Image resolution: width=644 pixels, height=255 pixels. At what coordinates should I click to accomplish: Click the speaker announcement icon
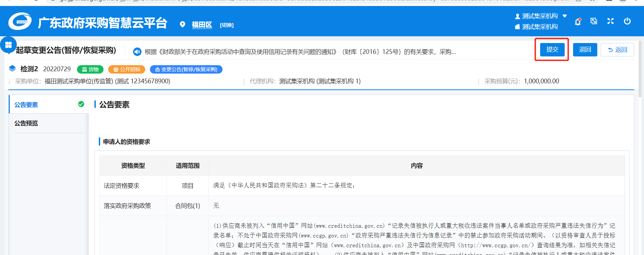tap(137, 52)
